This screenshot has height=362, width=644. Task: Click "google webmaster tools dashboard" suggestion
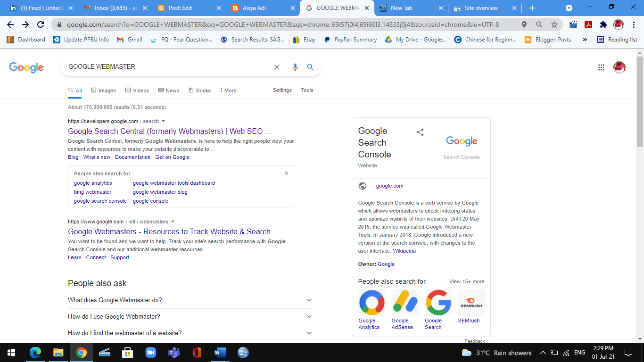174,183
